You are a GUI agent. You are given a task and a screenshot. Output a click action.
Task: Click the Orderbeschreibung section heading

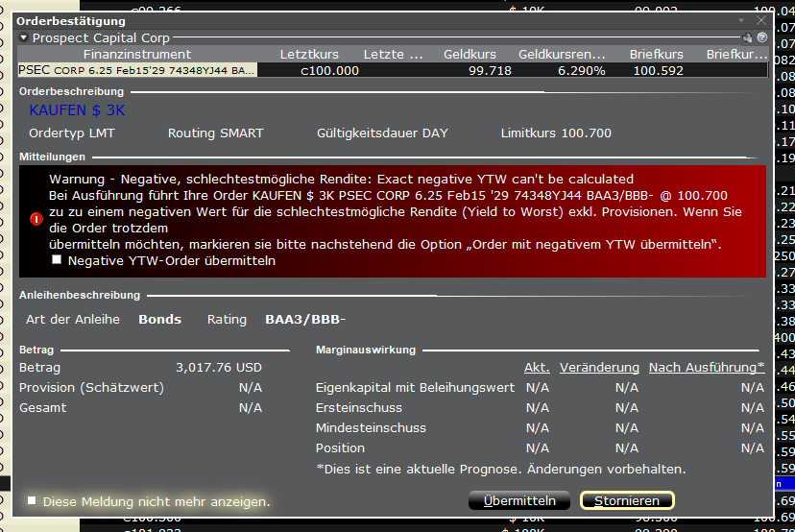click(x=71, y=92)
